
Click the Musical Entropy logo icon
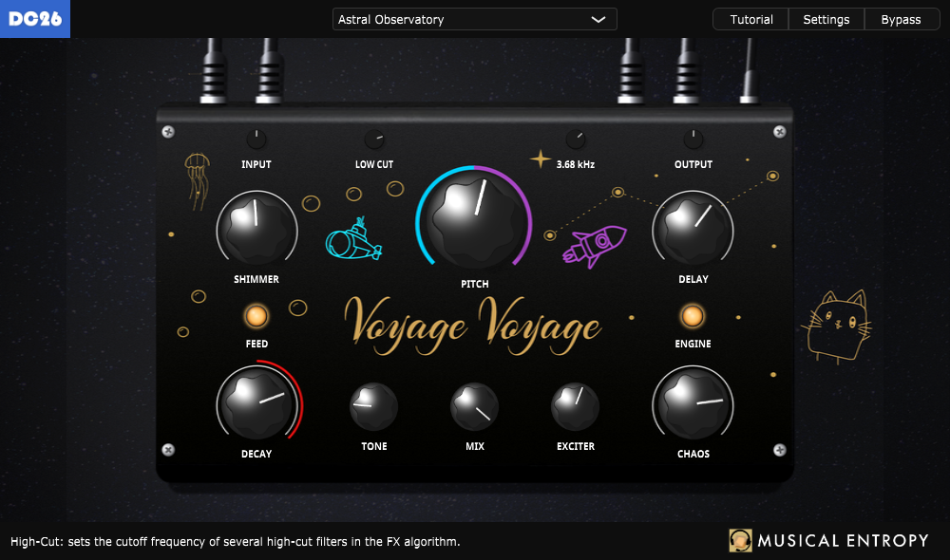[740, 540]
